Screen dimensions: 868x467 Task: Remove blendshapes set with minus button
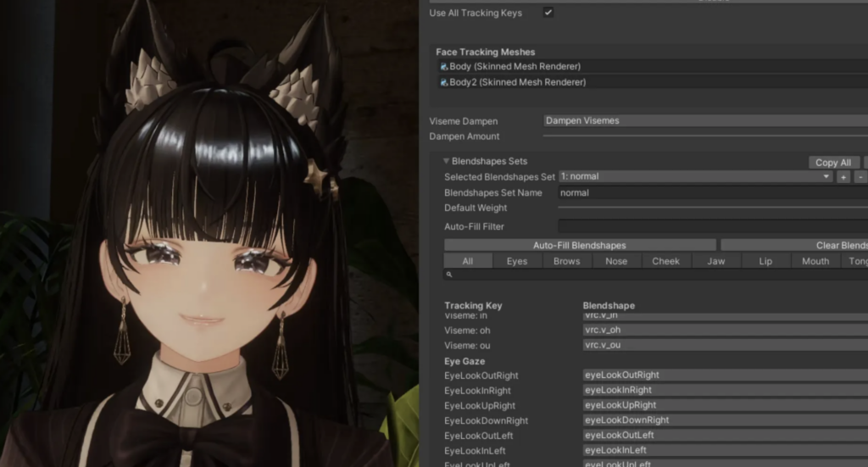click(860, 177)
